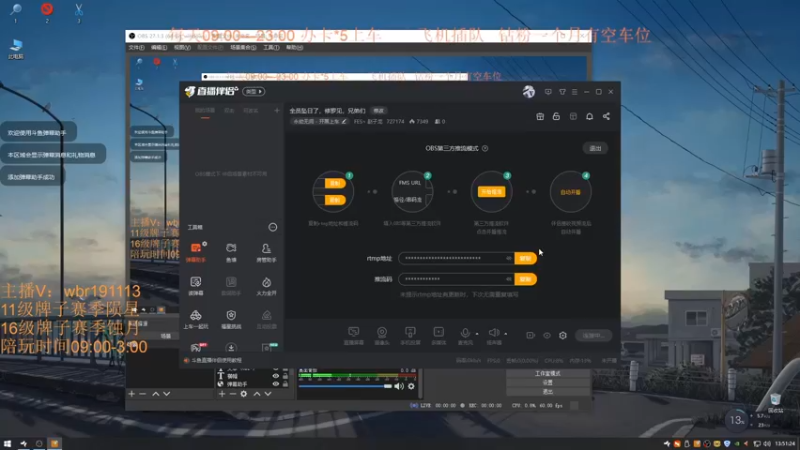Click the pencil edit icon beside category tag
Viewport: 800px width, 450px height.
pos(344,121)
